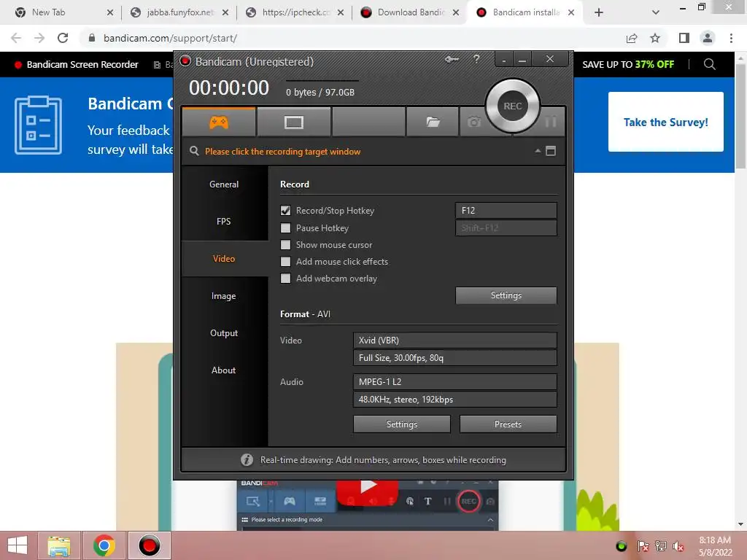Open the Chrome three-dot menu
The image size is (747, 560).
(731, 38)
